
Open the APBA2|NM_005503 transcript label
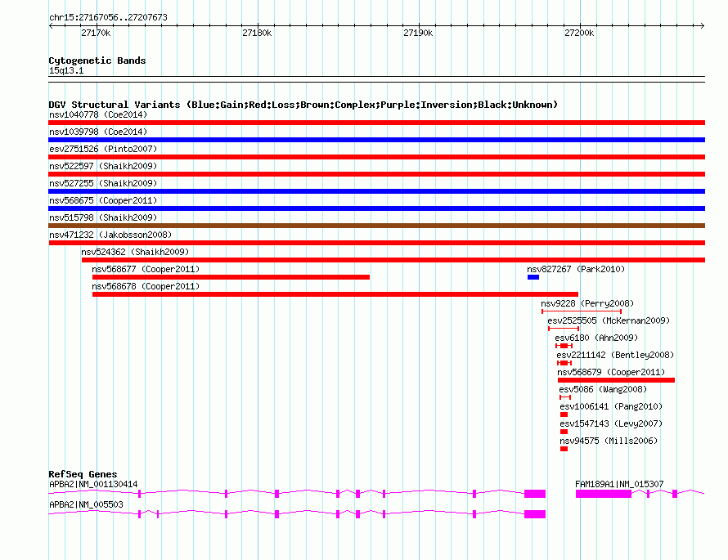[86, 504]
